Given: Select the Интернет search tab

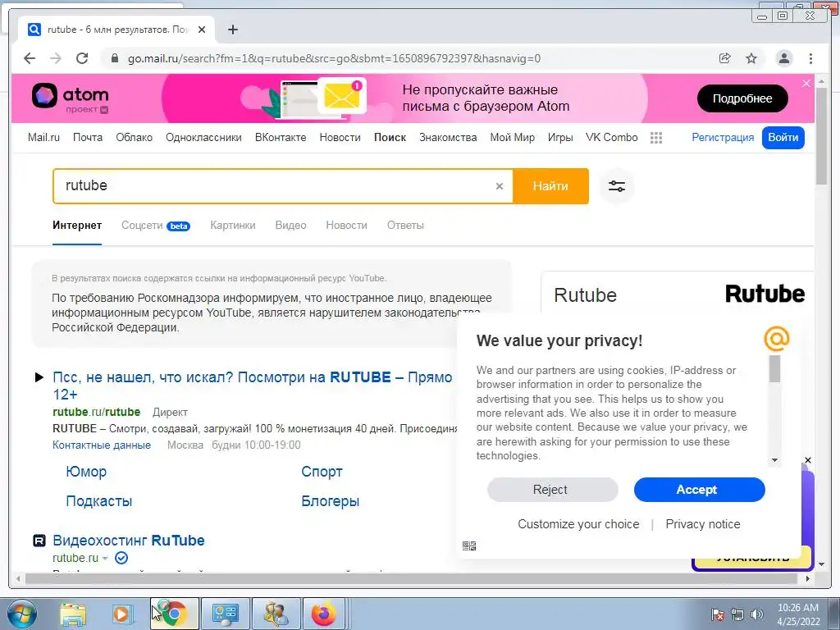Looking at the screenshot, I should [x=77, y=226].
